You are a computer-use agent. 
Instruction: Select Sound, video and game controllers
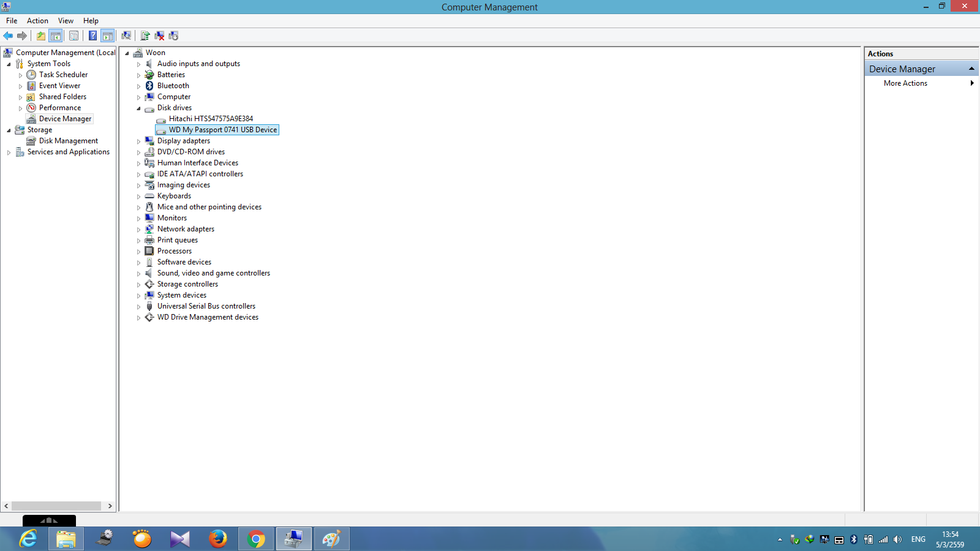[x=213, y=273]
